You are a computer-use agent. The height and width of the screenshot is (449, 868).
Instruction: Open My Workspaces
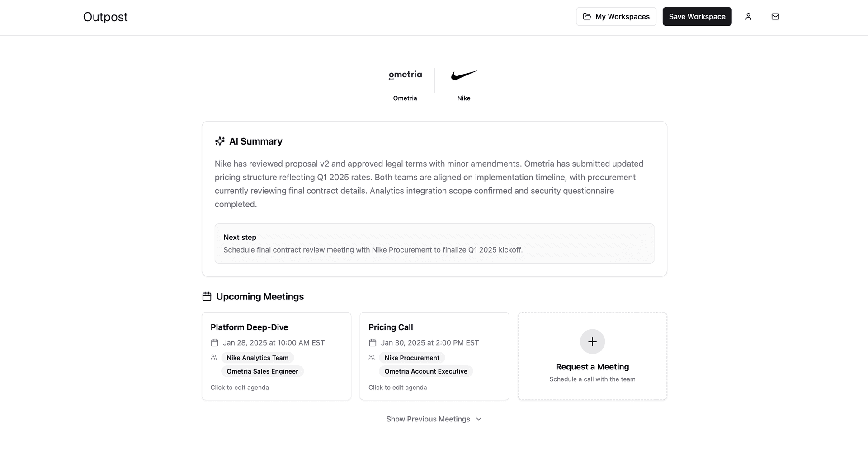point(616,16)
